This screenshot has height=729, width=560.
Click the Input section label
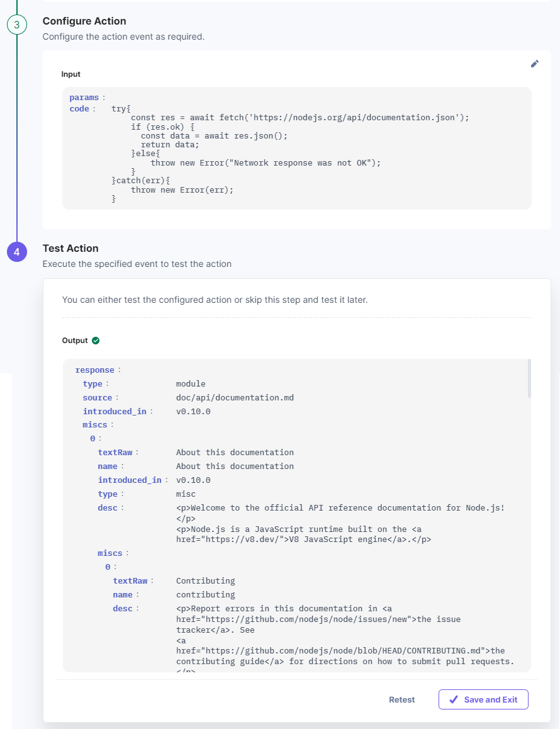pyautogui.click(x=70, y=74)
